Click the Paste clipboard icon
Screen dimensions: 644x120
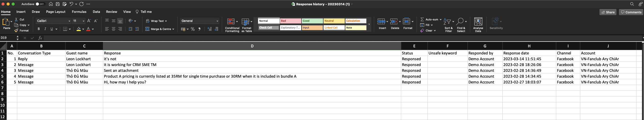point(6,22)
